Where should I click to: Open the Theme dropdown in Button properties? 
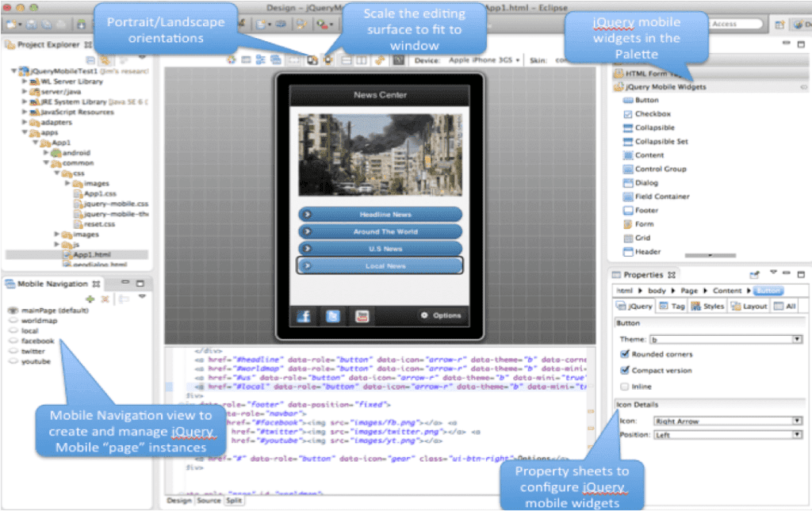795,339
